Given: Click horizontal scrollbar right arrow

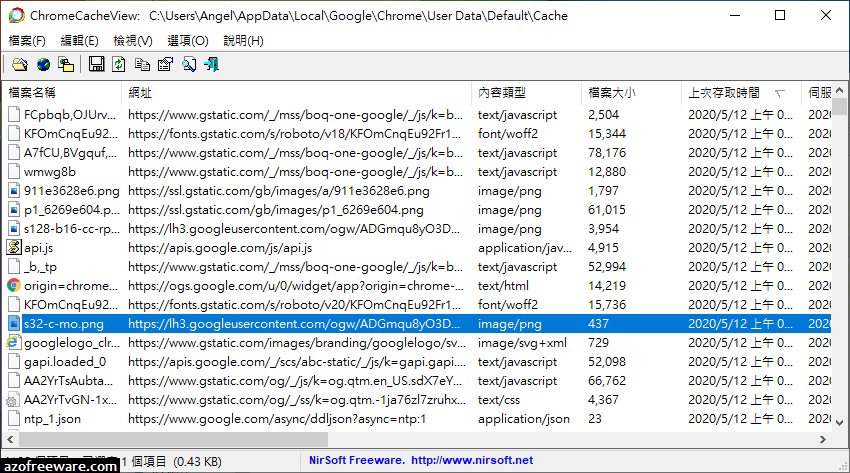Looking at the screenshot, I should click(x=823, y=439).
